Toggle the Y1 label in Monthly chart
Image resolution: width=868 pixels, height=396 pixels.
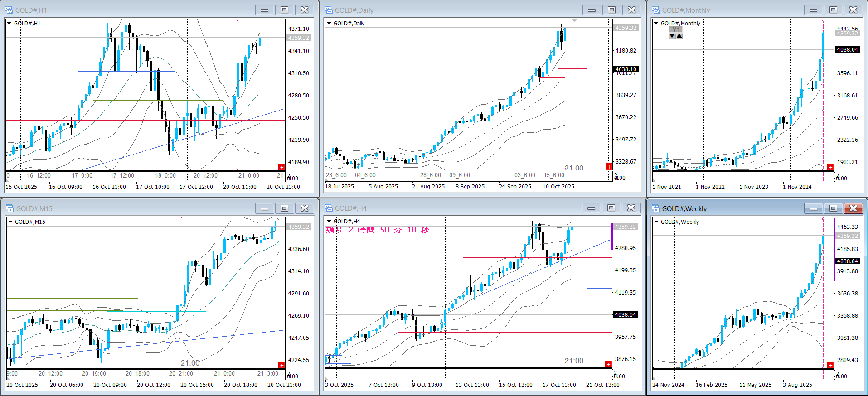[675, 29]
